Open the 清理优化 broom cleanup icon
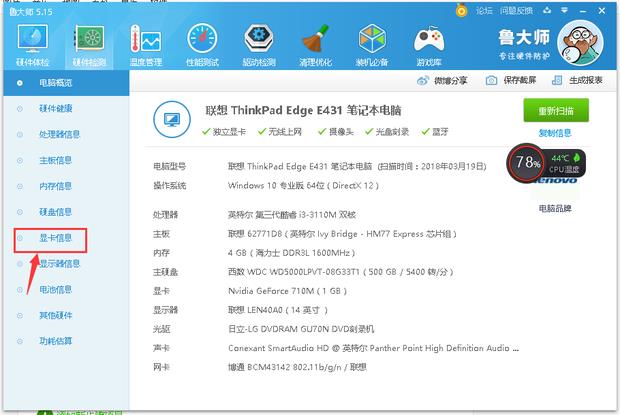The width and height of the screenshot is (620, 415). (315, 42)
